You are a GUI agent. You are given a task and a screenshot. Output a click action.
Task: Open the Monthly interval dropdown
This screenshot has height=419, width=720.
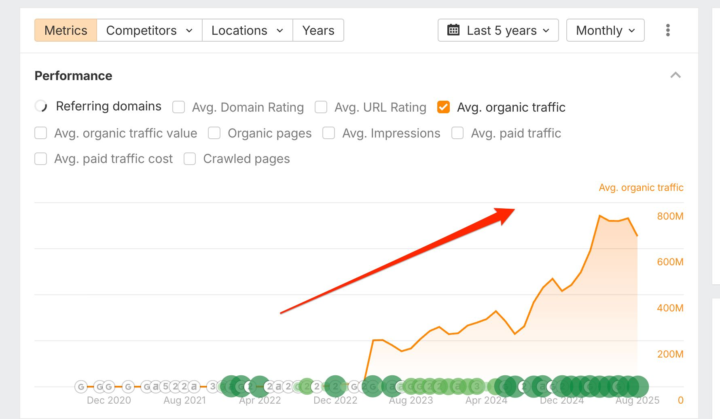tap(605, 30)
